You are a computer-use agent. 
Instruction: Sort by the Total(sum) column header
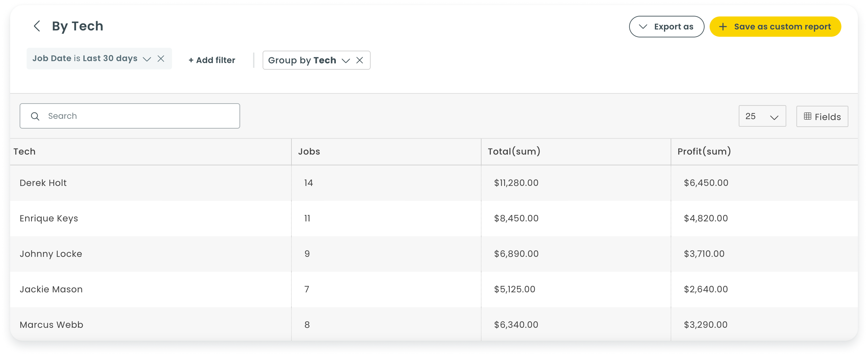514,152
